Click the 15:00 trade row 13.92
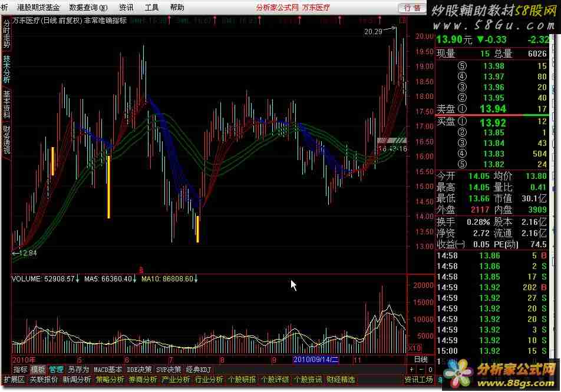561x392 pixels. click(492, 351)
